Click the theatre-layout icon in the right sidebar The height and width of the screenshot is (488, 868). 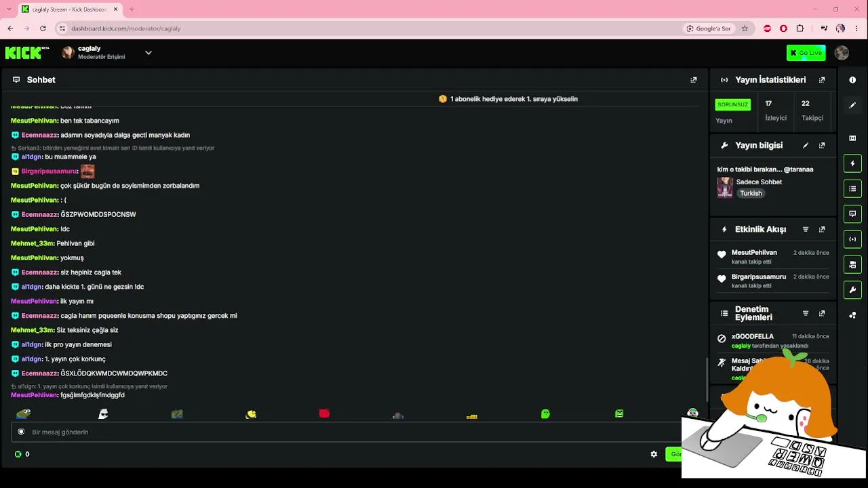click(852, 138)
